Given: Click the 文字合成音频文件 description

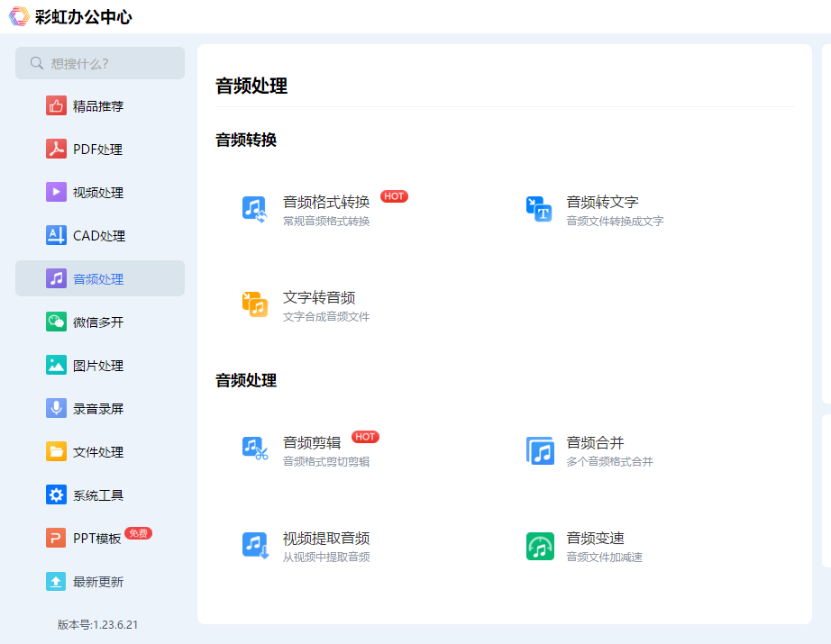Looking at the screenshot, I should (326, 317).
